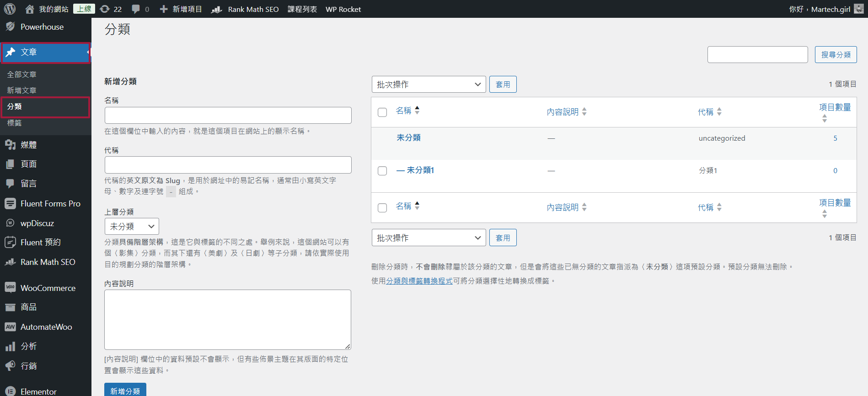Viewport: 868px width, 396px height.
Task: Open 全部文章 in the sidebar submenu
Action: point(21,74)
